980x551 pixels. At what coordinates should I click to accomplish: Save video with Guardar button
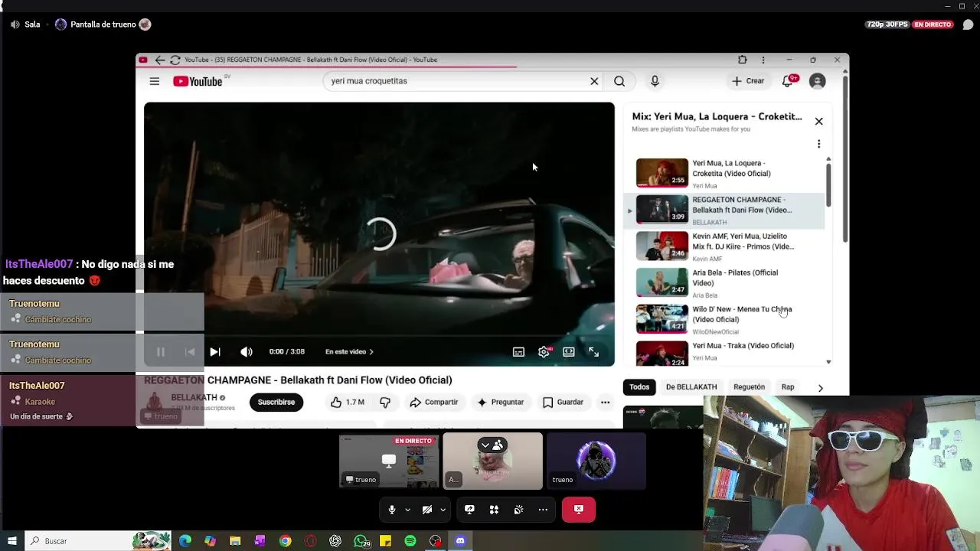click(x=563, y=403)
